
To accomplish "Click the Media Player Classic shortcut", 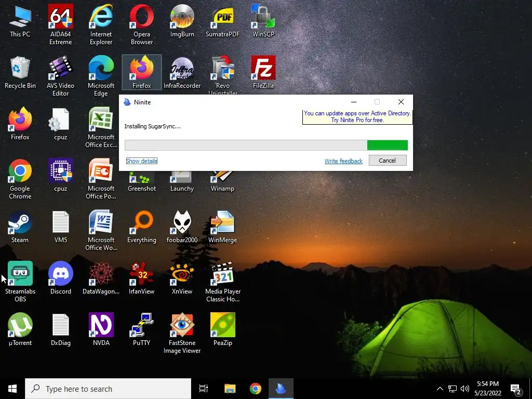I will tap(222, 282).
